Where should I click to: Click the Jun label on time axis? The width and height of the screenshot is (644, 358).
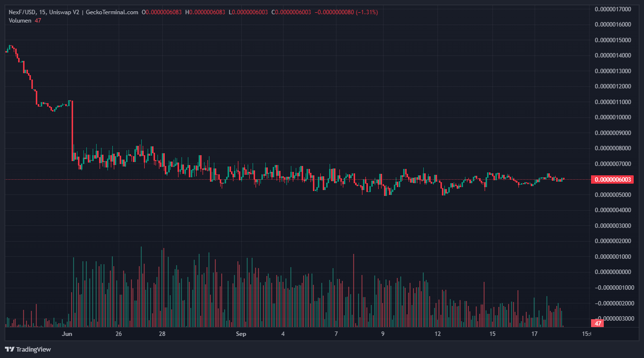pos(67,334)
